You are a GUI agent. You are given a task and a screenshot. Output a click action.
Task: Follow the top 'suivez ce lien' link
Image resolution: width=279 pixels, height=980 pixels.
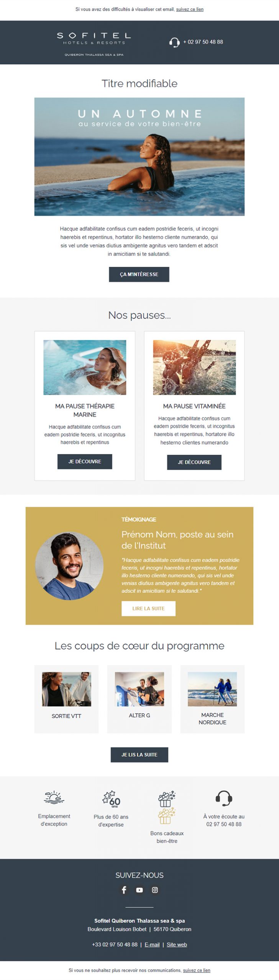(190, 9)
